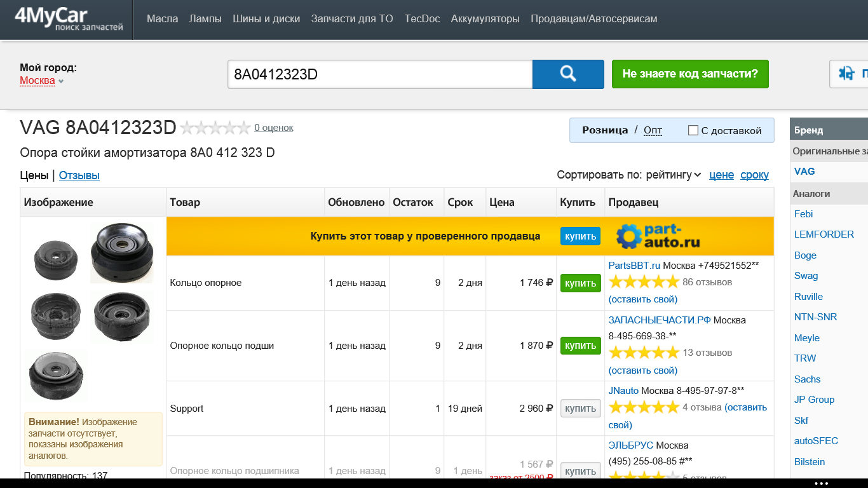Open the Лампы menu item

205,18
